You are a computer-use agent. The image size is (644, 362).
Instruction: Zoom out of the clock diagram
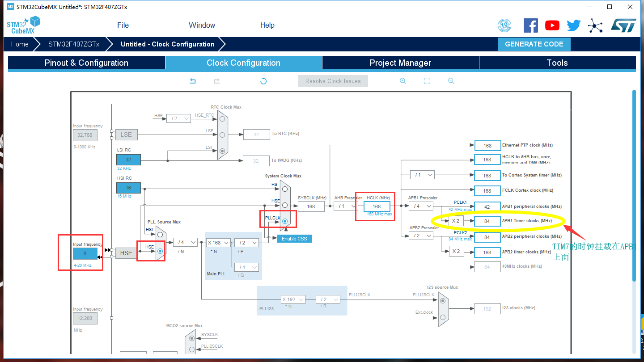click(451, 81)
